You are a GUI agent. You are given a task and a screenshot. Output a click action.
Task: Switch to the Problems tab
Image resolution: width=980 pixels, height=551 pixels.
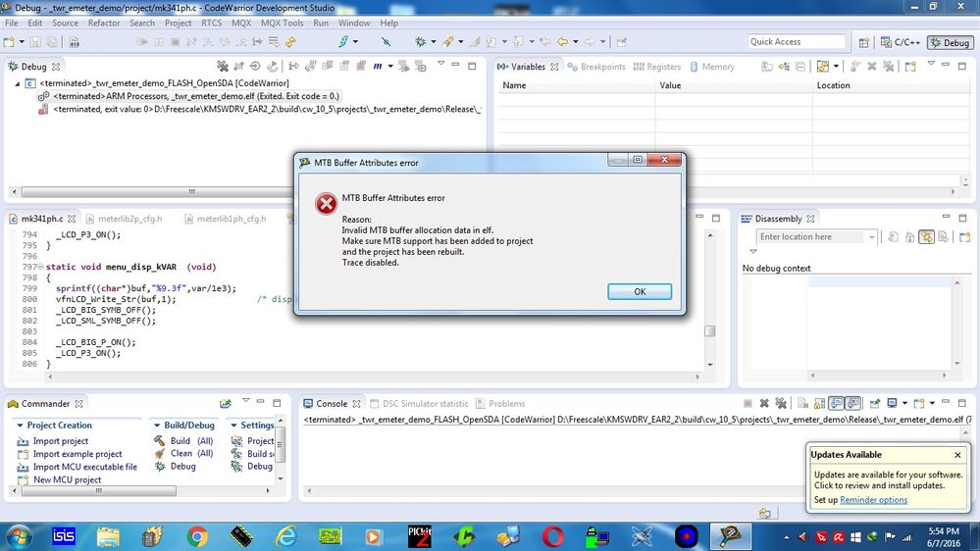tap(500, 404)
